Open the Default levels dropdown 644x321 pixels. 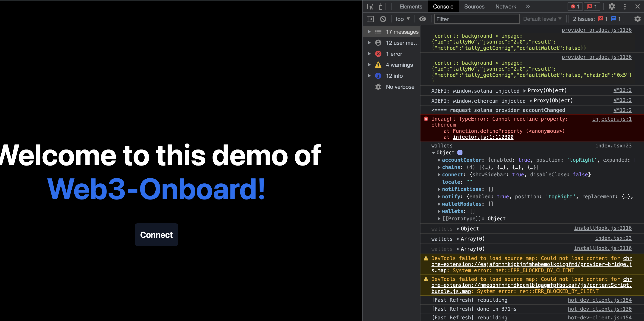pos(542,19)
